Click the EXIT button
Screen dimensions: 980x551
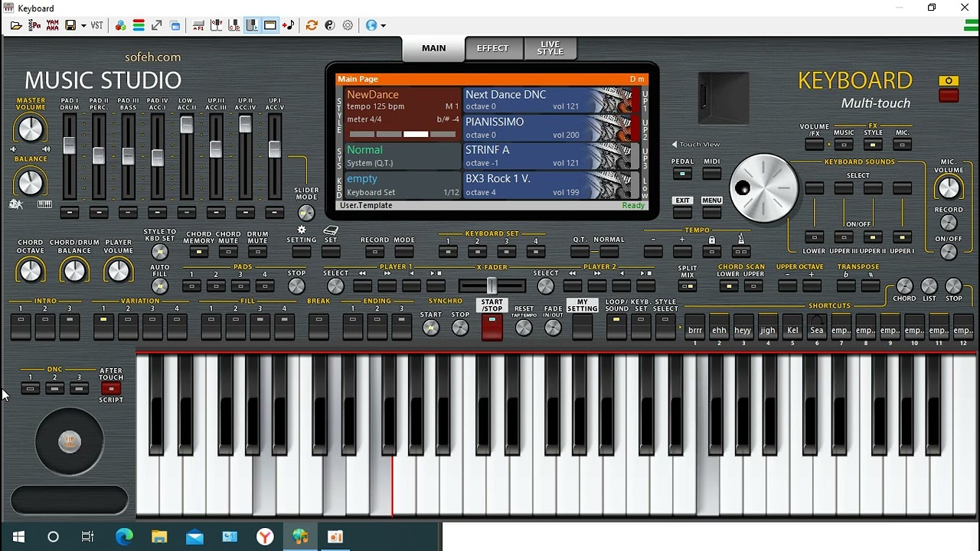pyautogui.click(x=682, y=212)
